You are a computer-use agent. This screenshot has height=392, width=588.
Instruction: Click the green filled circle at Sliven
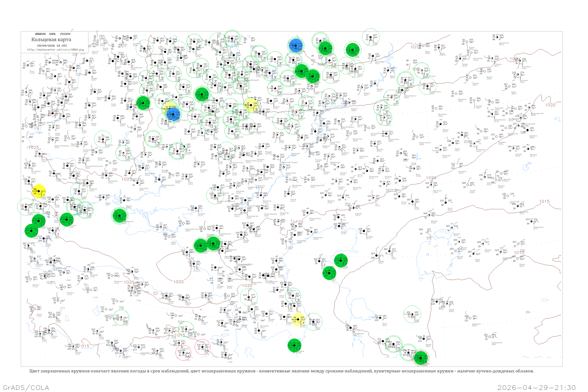click(x=32, y=230)
